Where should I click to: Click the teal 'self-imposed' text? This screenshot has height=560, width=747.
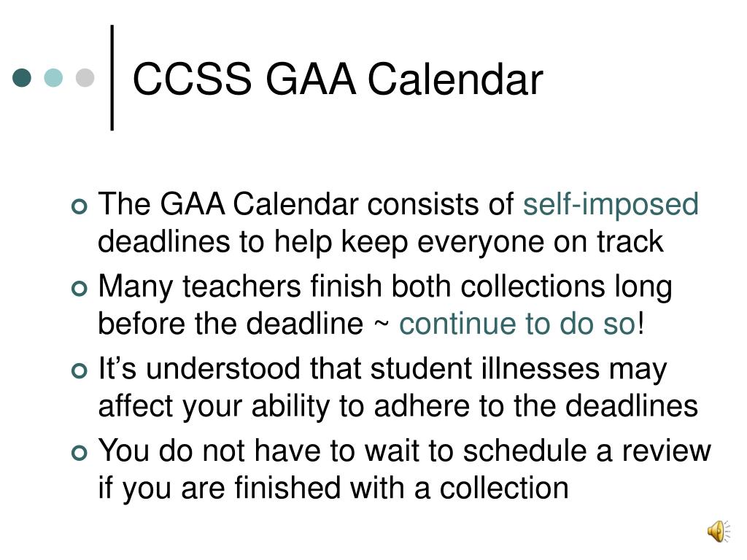coord(611,205)
